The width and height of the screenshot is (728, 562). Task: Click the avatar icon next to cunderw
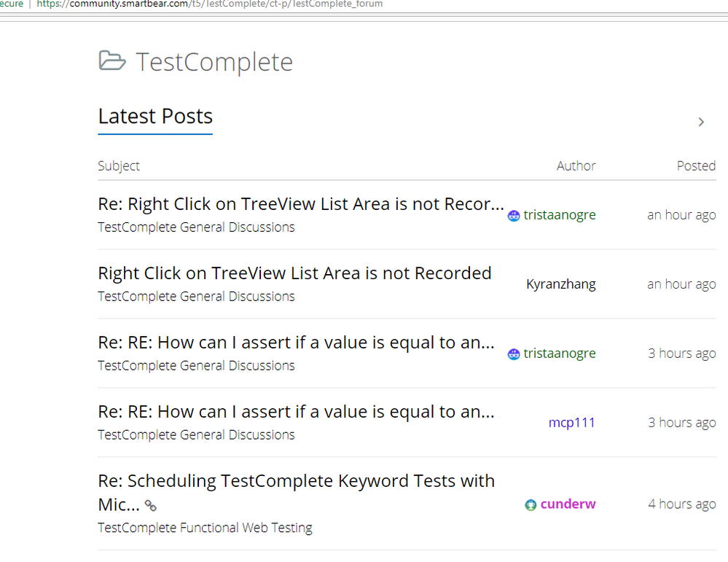531,504
